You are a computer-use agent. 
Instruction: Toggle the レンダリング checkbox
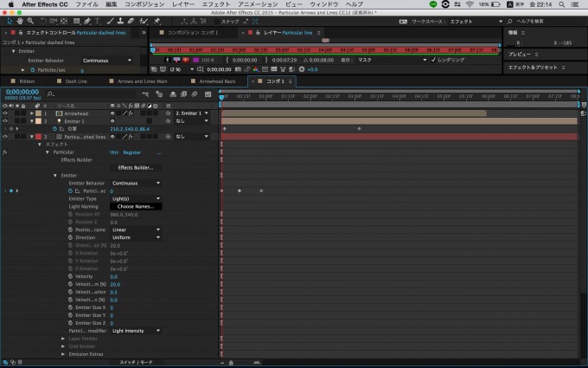(435, 60)
